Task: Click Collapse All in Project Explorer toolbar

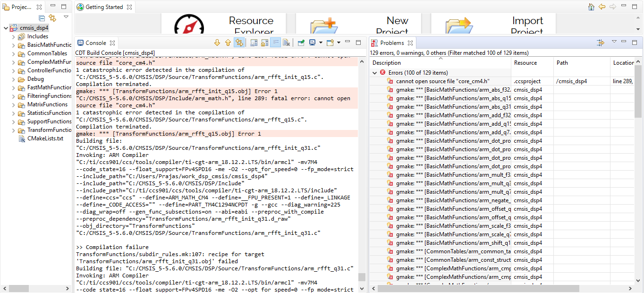Action: tap(42, 18)
